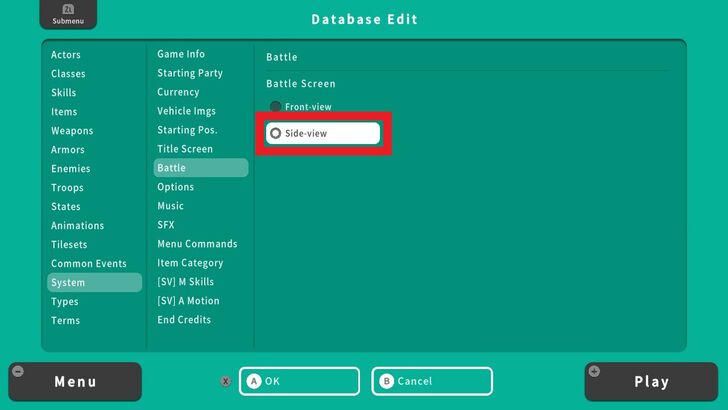Image resolution: width=728 pixels, height=410 pixels.
Task: Go to the Animations category
Action: (78, 226)
